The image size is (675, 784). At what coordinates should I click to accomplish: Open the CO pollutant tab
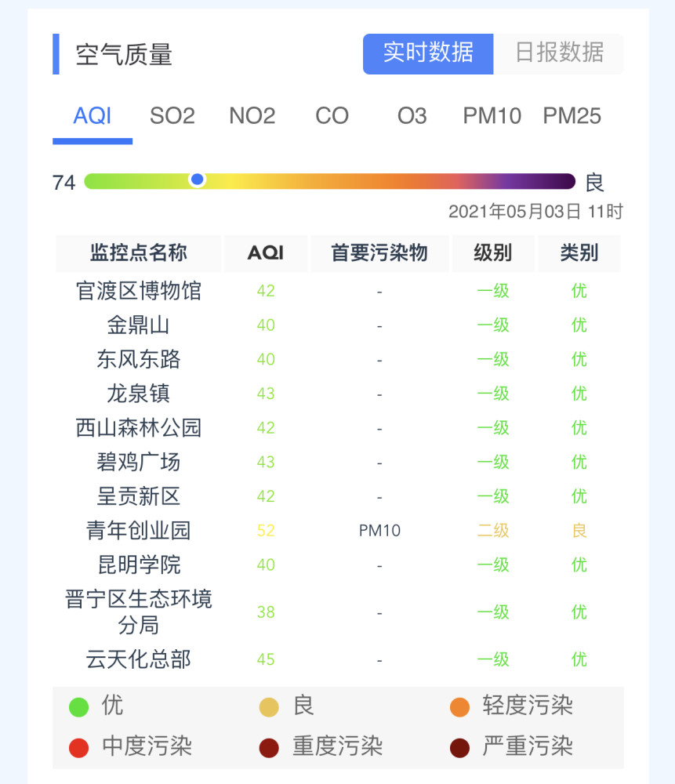[x=332, y=116]
